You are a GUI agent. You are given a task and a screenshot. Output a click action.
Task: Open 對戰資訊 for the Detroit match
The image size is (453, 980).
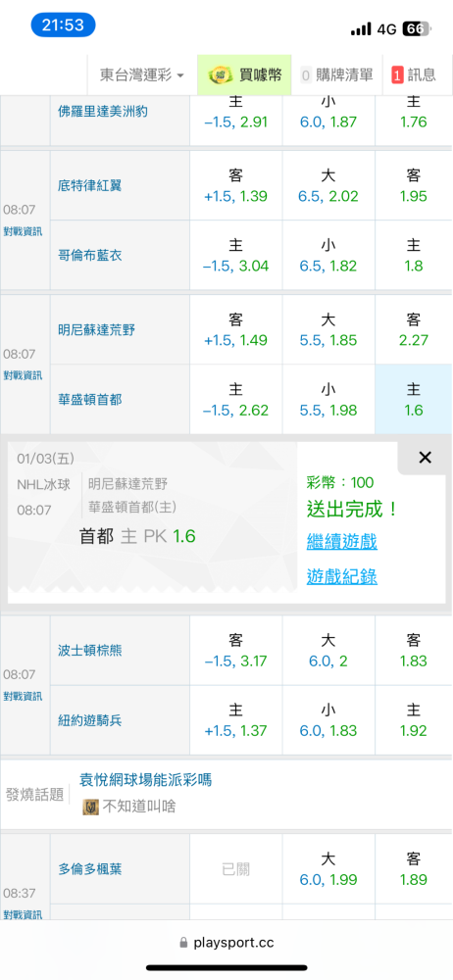click(24, 231)
